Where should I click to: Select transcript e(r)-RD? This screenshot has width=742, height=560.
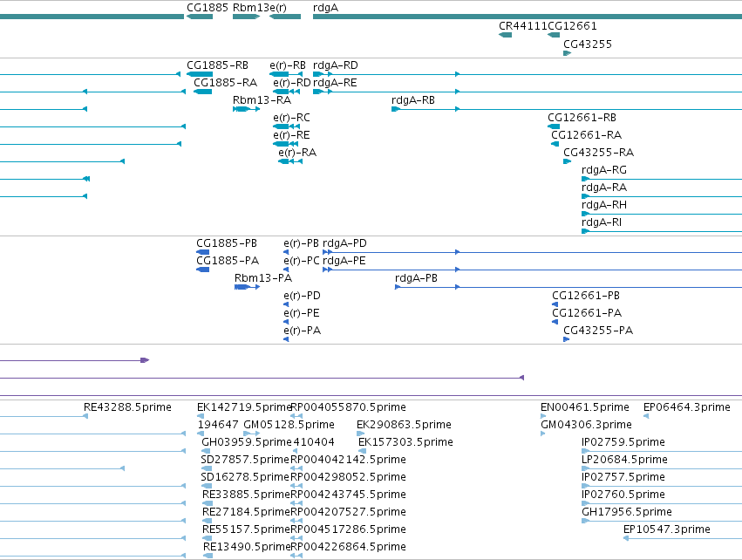coord(291,83)
